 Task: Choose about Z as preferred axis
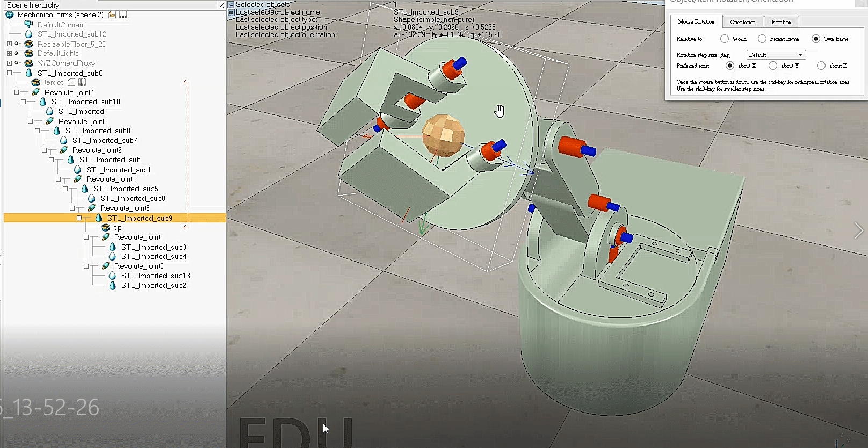click(x=821, y=66)
